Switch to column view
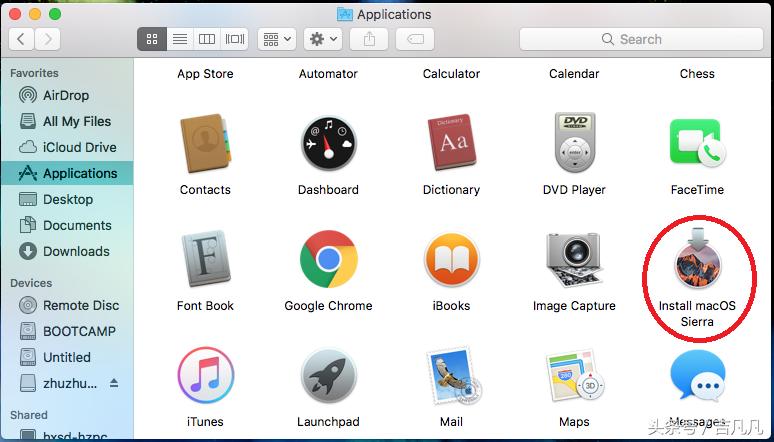 (206, 39)
